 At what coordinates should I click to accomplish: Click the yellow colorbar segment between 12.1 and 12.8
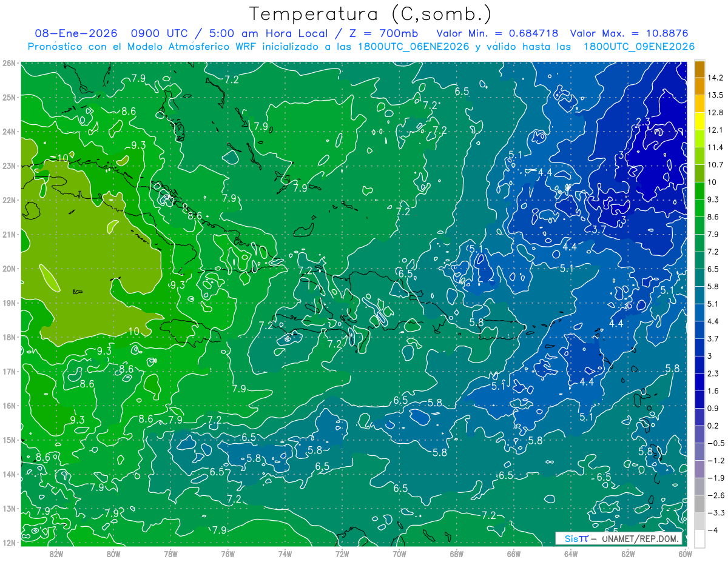coord(699,121)
